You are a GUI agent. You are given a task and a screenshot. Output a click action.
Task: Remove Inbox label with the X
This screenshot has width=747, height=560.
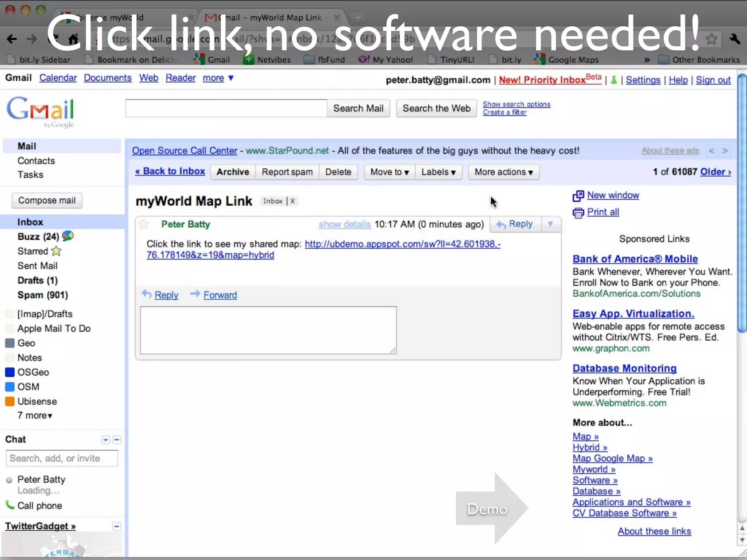(x=293, y=201)
